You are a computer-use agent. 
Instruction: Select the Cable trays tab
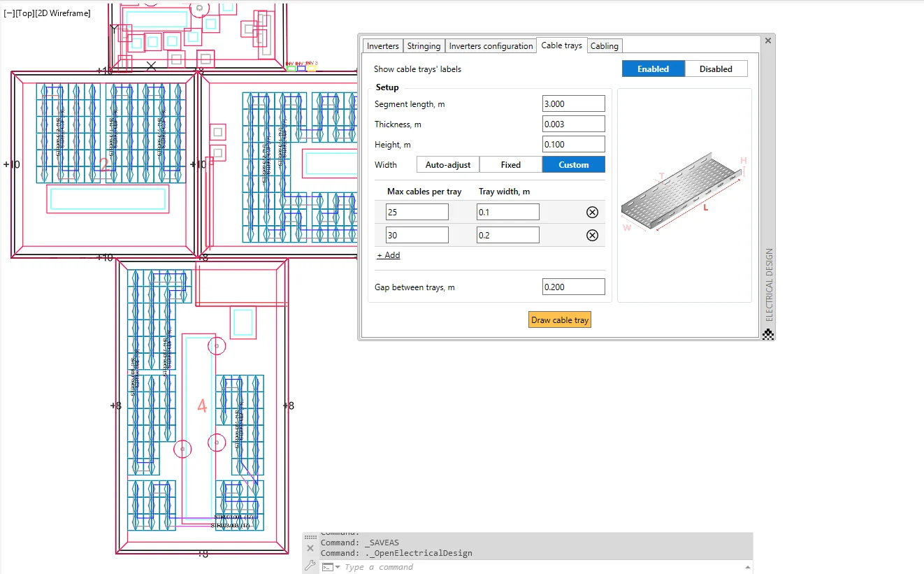tap(561, 45)
